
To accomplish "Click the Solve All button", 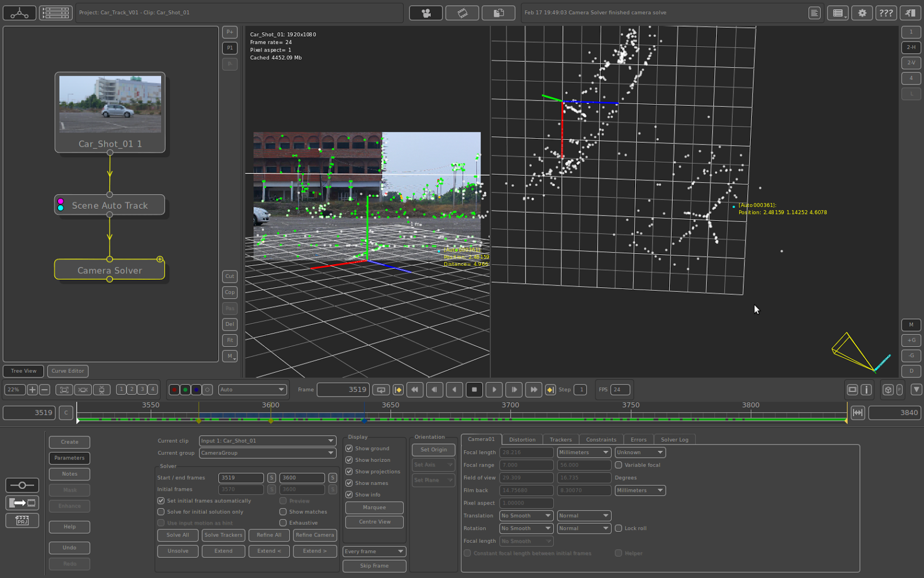I will pos(178,535).
